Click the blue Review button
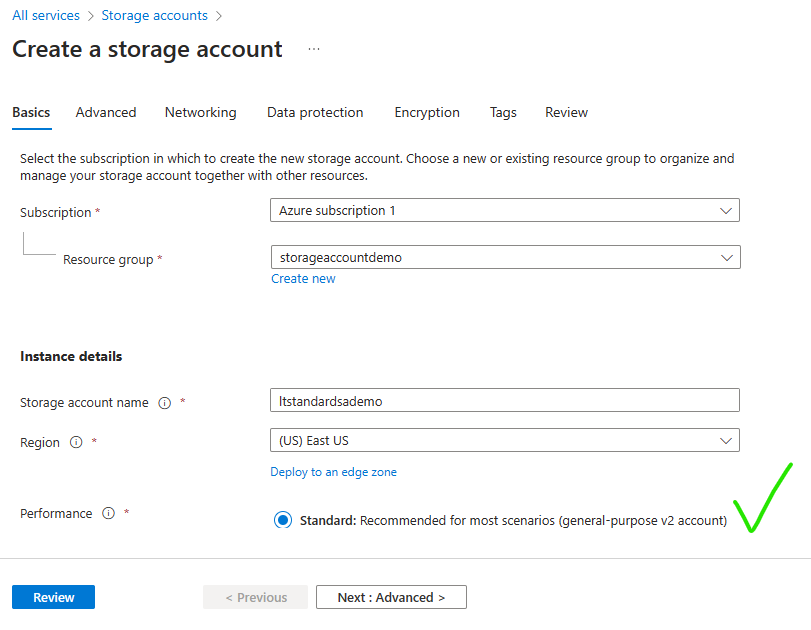The image size is (811, 630). 53,597
